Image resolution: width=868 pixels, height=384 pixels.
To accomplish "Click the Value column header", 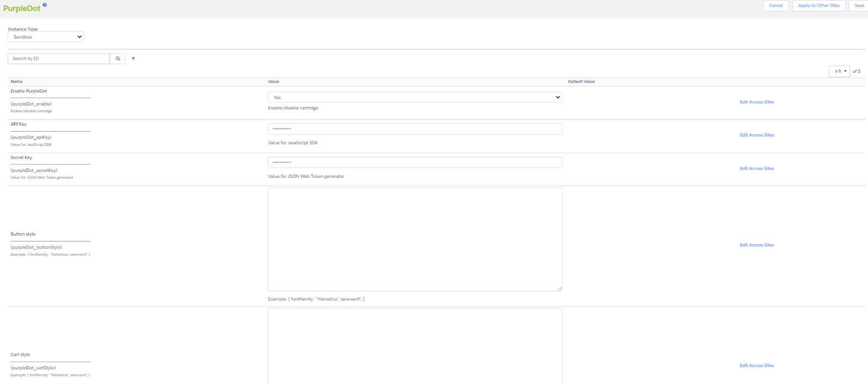I will click(x=274, y=82).
